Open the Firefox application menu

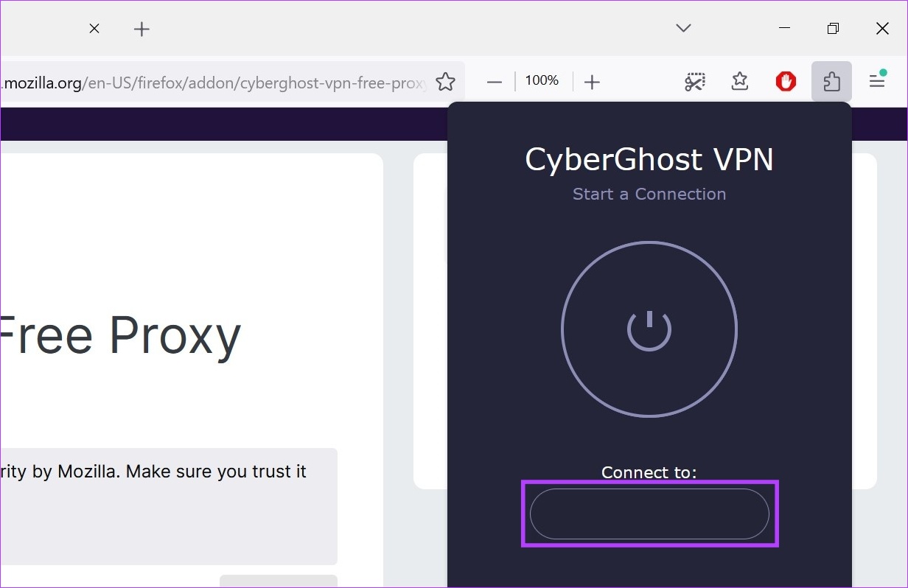tap(877, 81)
